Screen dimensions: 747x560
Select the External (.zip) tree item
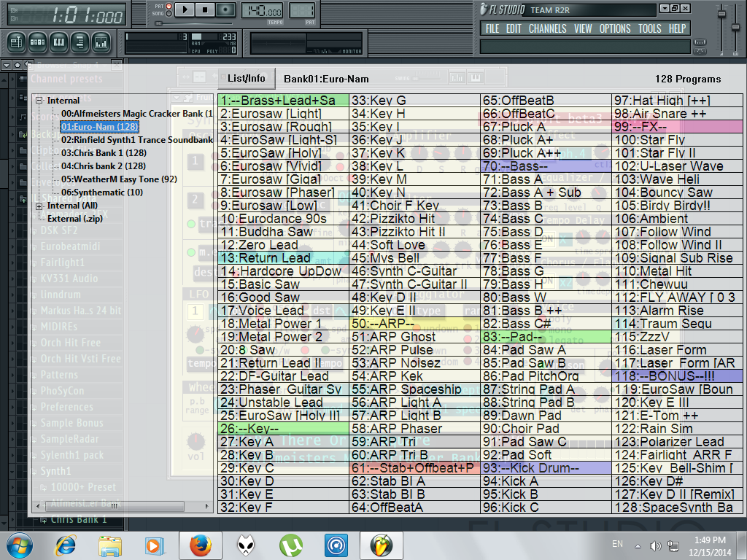(x=75, y=219)
